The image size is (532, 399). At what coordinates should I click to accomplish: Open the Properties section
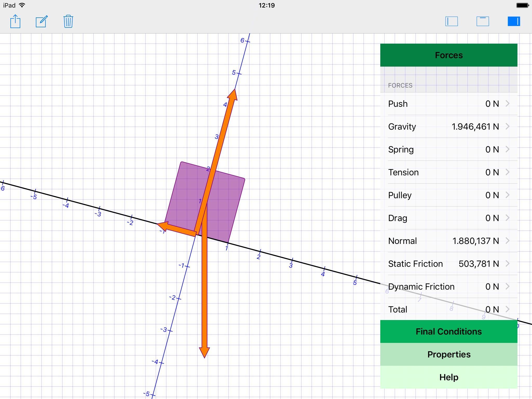coord(449,354)
